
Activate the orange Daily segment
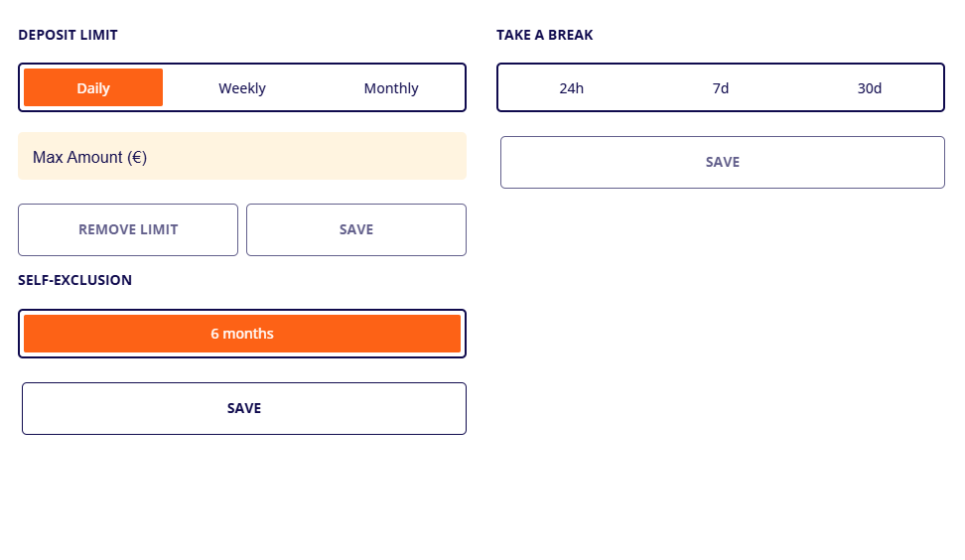93,87
